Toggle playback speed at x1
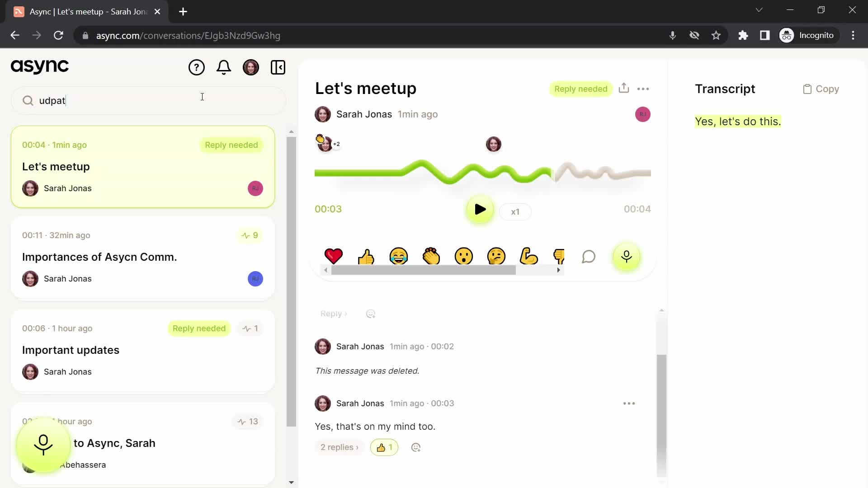Image resolution: width=868 pixels, height=488 pixels. coord(515,211)
